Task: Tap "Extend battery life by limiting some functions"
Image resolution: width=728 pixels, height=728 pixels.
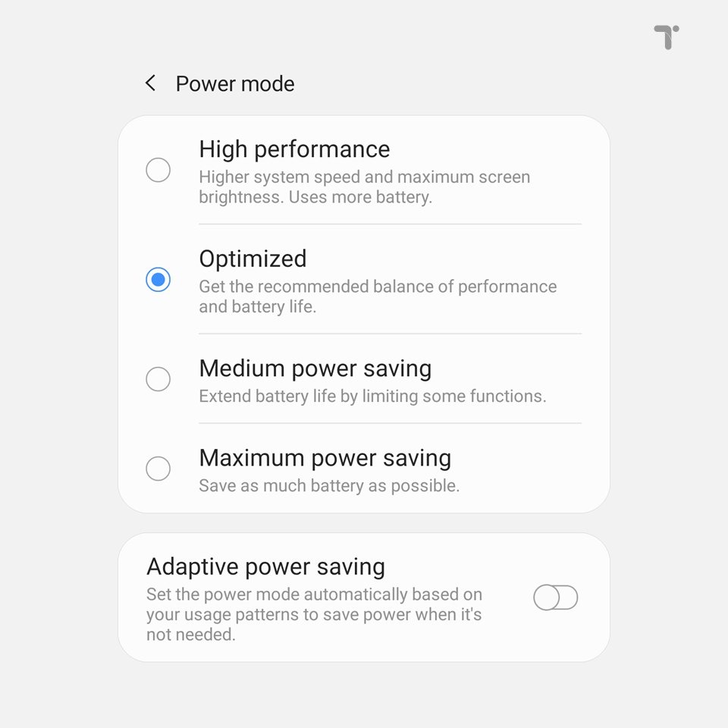Action: [372, 396]
